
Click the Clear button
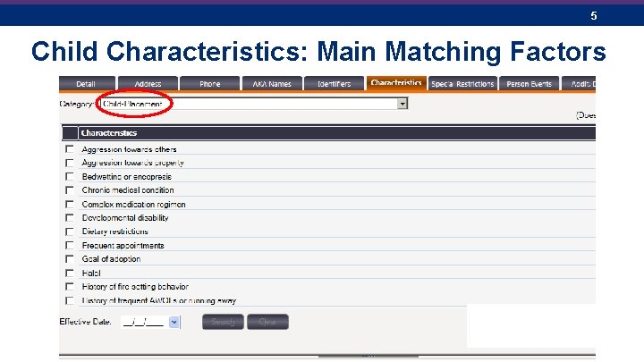click(x=267, y=322)
